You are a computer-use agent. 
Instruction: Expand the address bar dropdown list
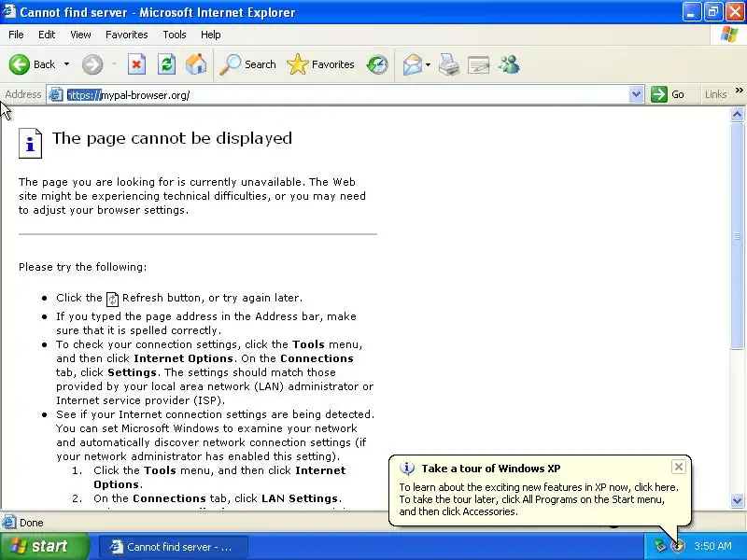pyautogui.click(x=636, y=95)
